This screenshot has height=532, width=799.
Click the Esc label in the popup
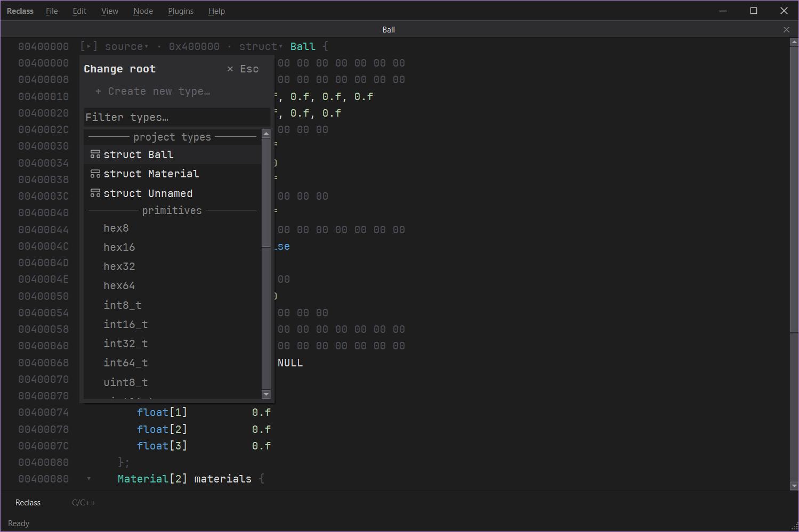pyautogui.click(x=249, y=69)
